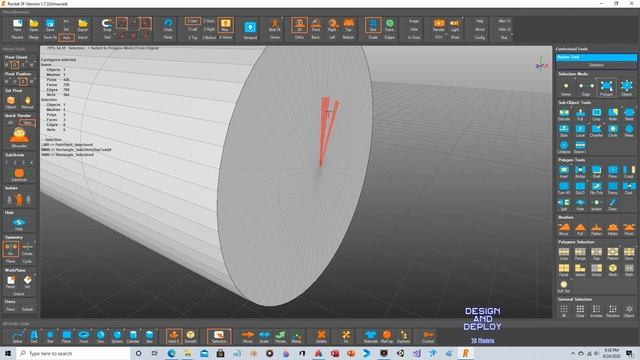Click the Save icon in toolbar

click(50, 24)
